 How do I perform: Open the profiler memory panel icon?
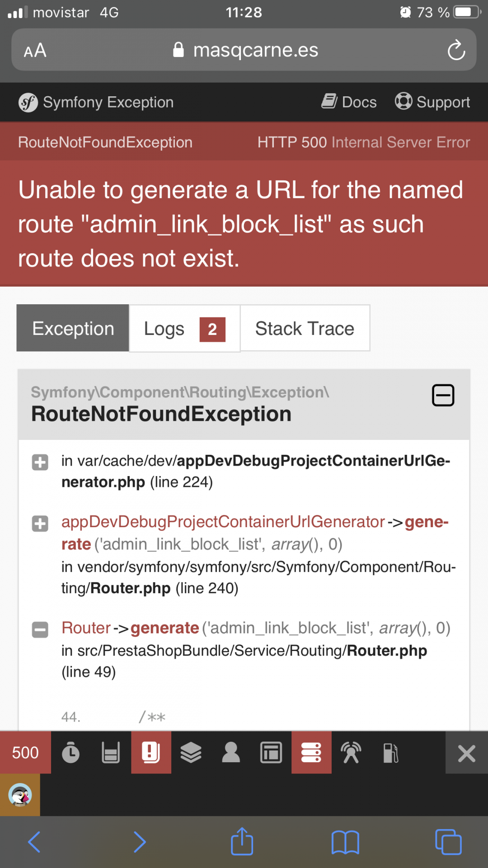point(111,753)
